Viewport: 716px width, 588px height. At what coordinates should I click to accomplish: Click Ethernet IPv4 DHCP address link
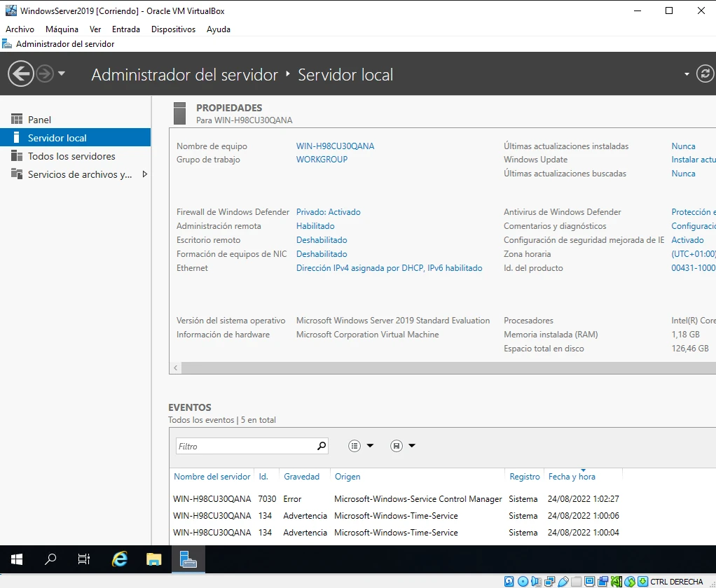389,268
